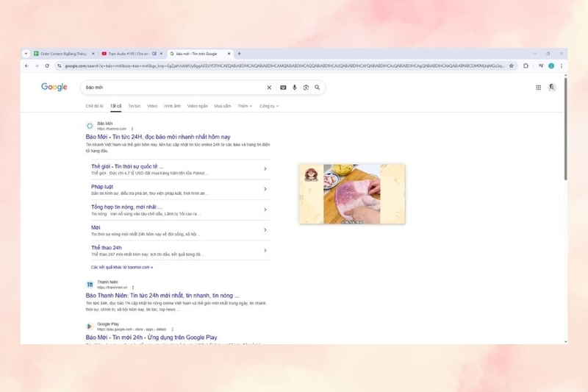This screenshot has width=588, height=392.
Task: Open Báo Mới Google Play result link
Action: click(x=151, y=338)
